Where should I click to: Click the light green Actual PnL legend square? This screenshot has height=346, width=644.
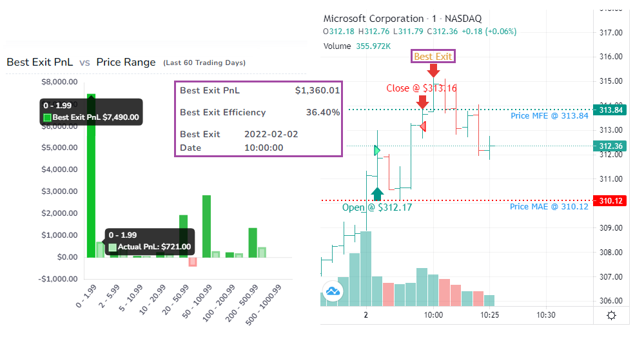(113, 247)
